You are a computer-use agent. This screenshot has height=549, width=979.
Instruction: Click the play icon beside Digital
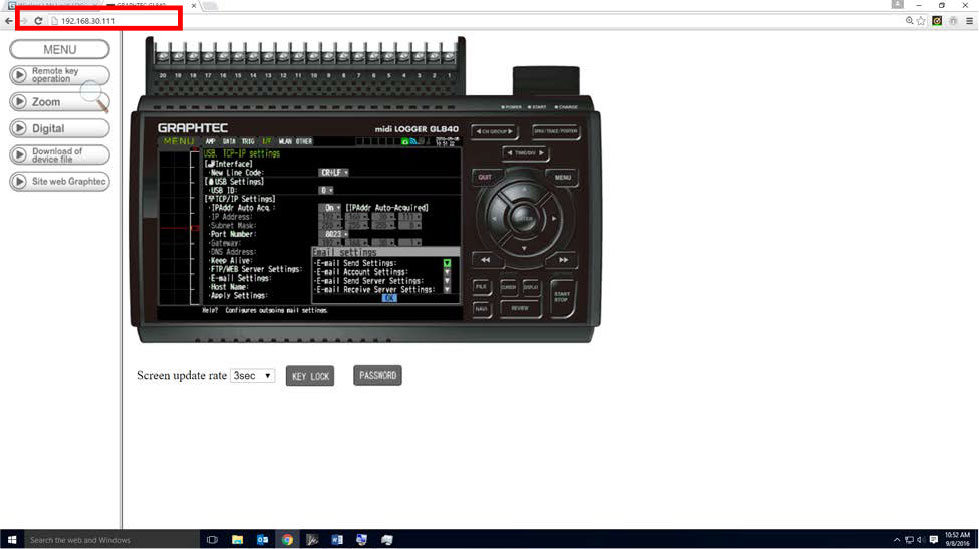click(19, 128)
